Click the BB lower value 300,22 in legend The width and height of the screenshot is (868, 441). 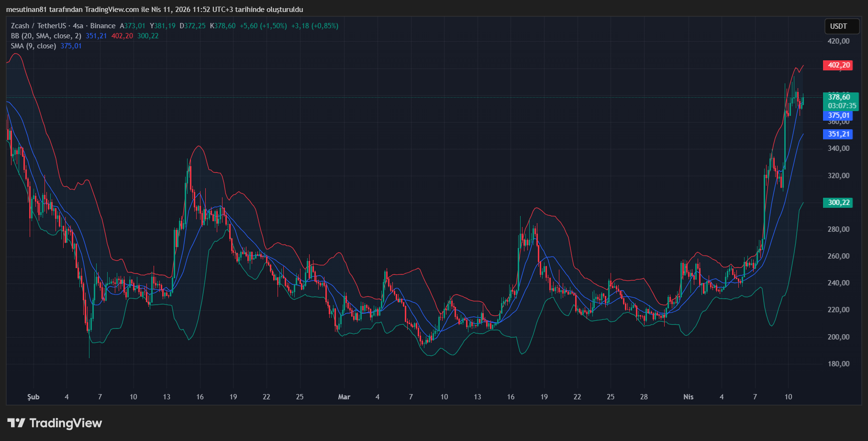pos(148,36)
